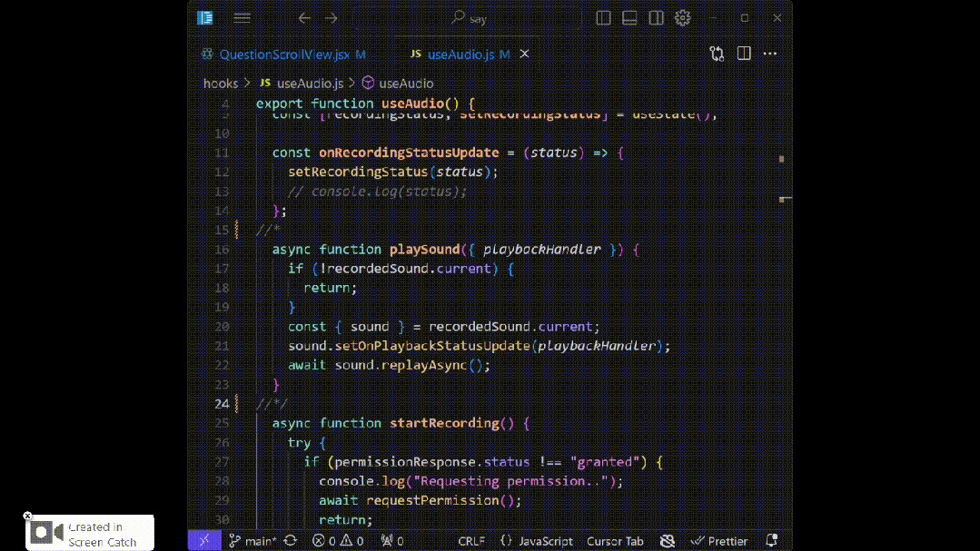
Task: Open errors and warnings count
Action: click(338, 541)
